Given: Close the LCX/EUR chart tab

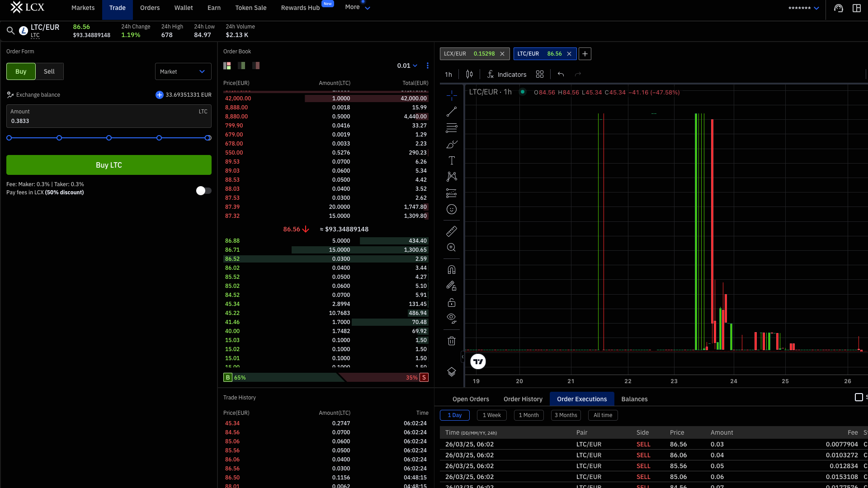Looking at the screenshot, I should click(x=502, y=54).
